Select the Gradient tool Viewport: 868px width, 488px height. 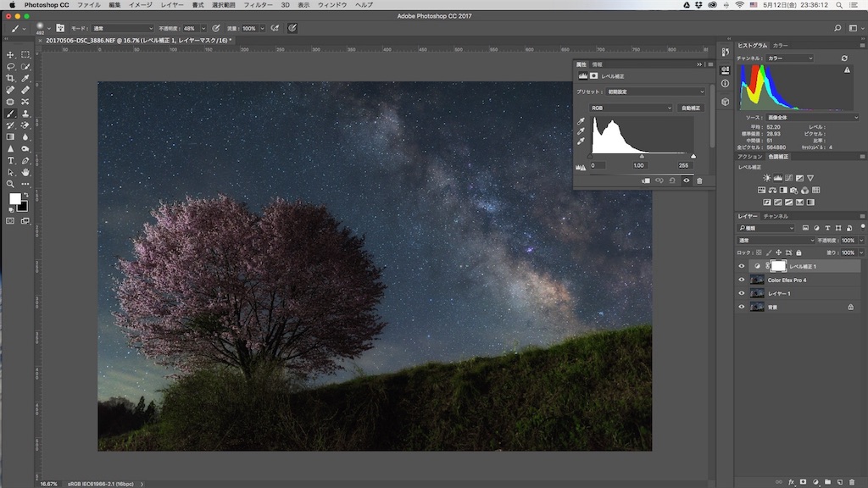10,136
